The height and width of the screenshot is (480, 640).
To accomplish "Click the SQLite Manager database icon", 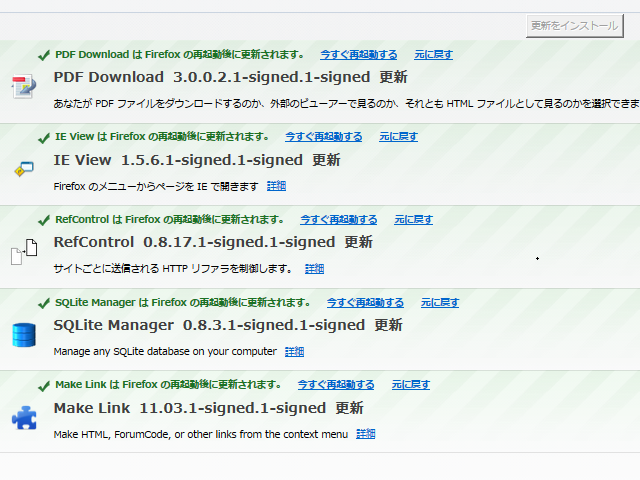I will [x=24, y=335].
